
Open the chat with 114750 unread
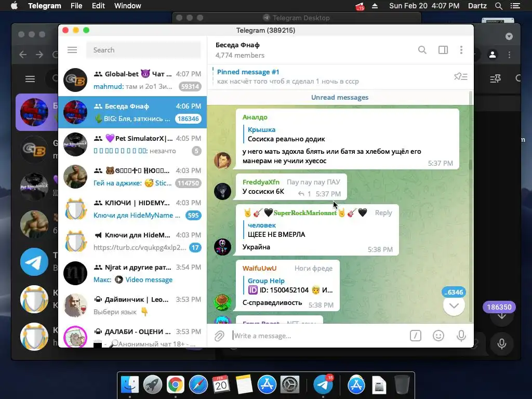[132, 177]
